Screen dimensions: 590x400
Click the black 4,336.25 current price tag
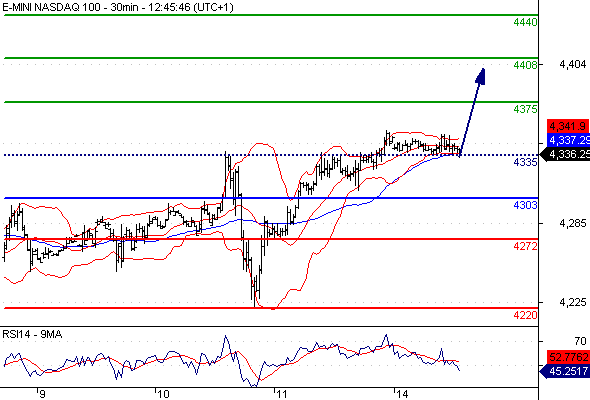coord(565,154)
